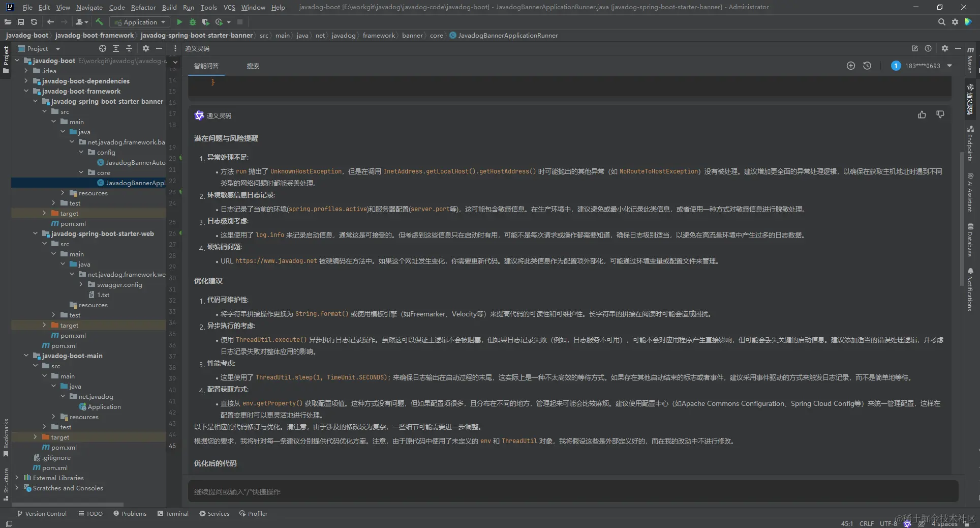Click the 45:1 caret position in status bar
This screenshot has width=980, height=528.
point(847,523)
